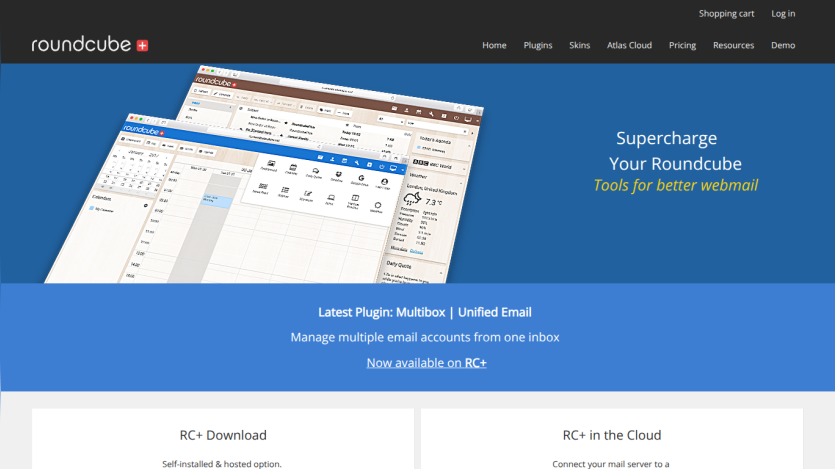Open the Pricing menu item
Screen dimensions: 835x469
coord(682,45)
